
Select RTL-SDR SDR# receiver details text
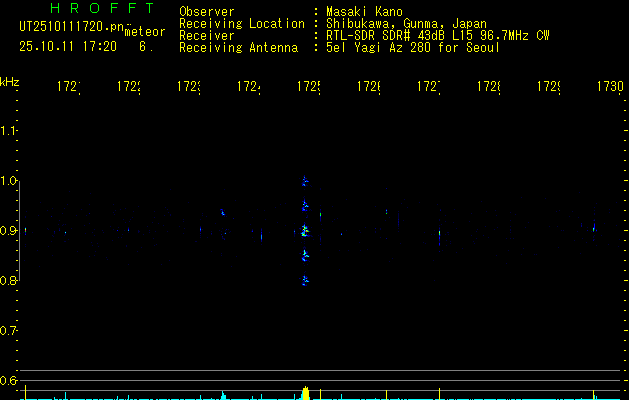click(x=438, y=36)
